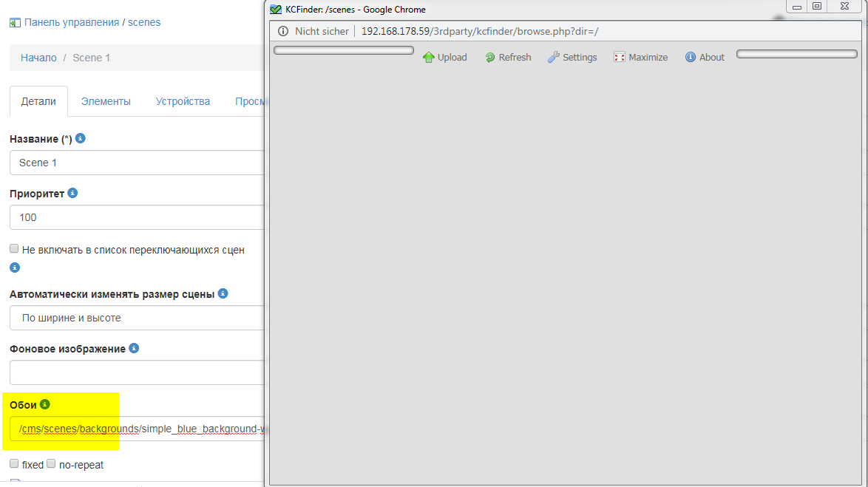Click the left loading progress bar in KCFinder
Image resolution: width=868 pixels, height=487 pixels.
(x=344, y=50)
